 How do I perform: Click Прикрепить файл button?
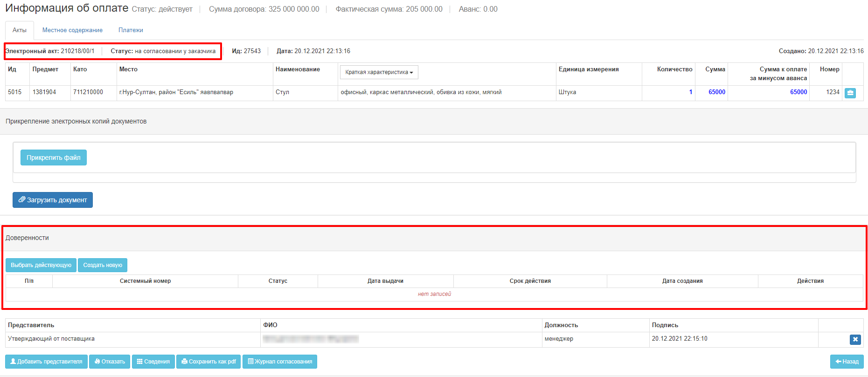pyautogui.click(x=54, y=158)
